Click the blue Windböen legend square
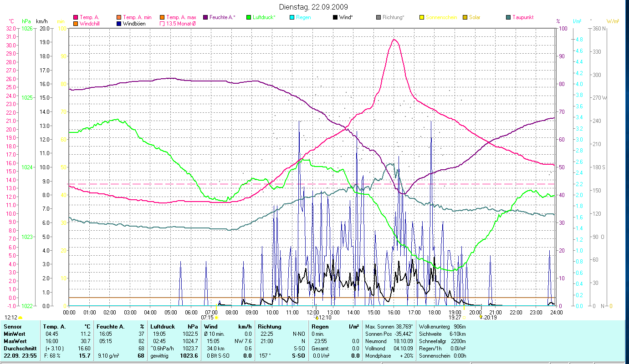629x364 pixels. pyautogui.click(x=119, y=24)
